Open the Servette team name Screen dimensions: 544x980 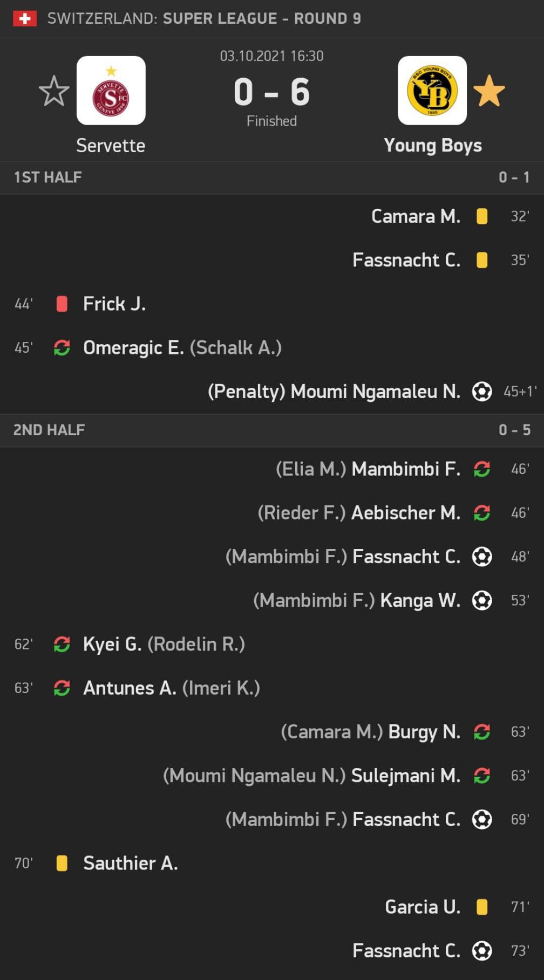tap(111, 146)
